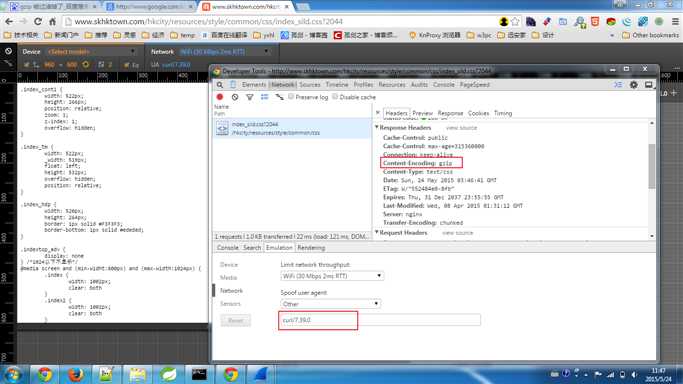Image resolution: width=683 pixels, height=384 pixels.
Task: Click the KnProxy bookmark
Action: point(434,35)
